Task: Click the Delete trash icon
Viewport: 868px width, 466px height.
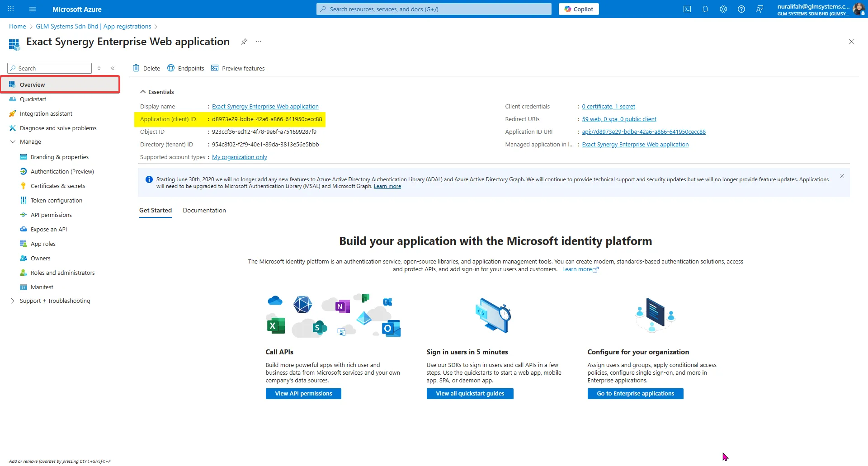Action: [136, 68]
